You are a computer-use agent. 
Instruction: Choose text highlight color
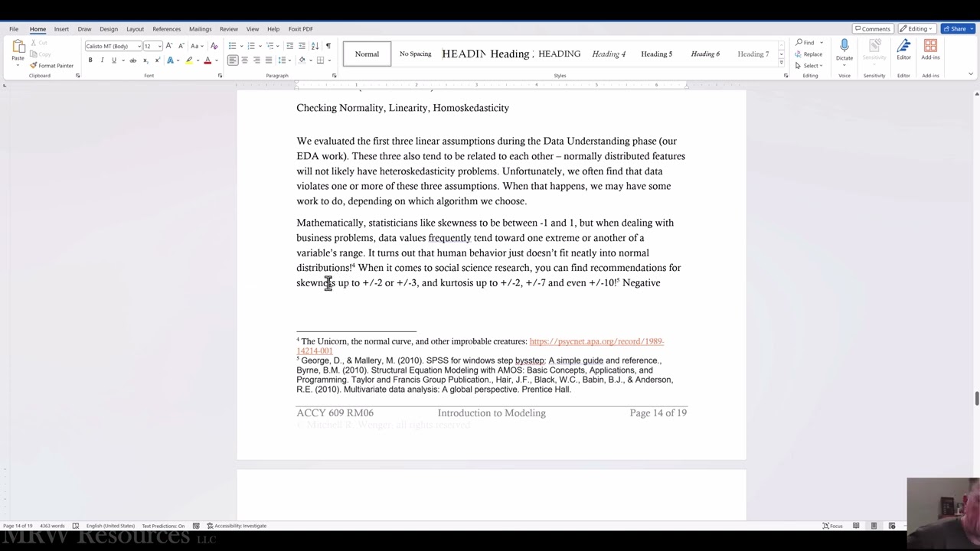[x=188, y=60]
